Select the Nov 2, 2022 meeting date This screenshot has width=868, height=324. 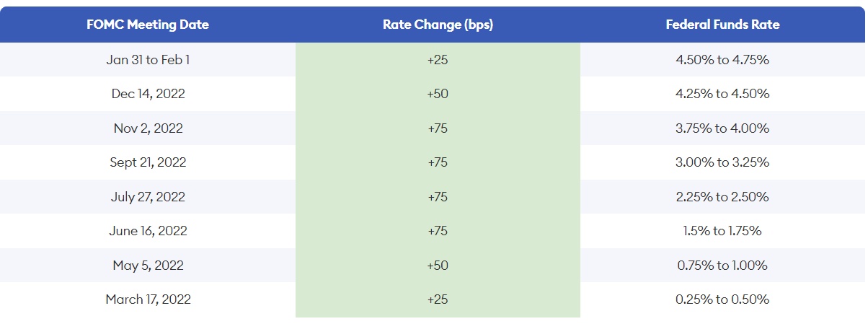click(148, 128)
